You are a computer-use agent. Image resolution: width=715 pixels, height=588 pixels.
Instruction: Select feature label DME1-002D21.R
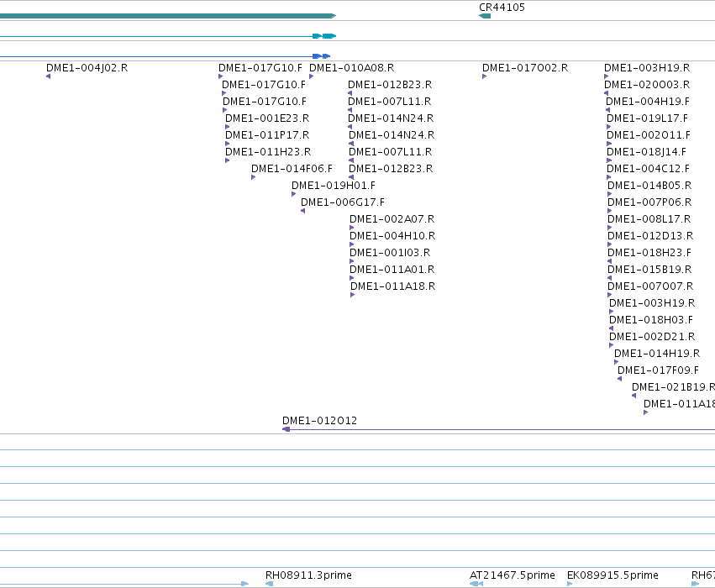tap(652, 336)
